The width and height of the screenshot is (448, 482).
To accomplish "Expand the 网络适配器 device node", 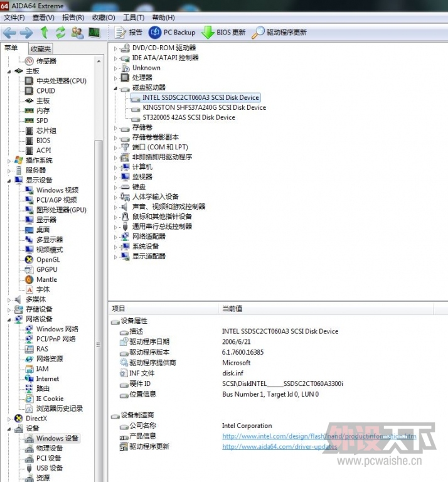I will pyautogui.click(x=115, y=237).
